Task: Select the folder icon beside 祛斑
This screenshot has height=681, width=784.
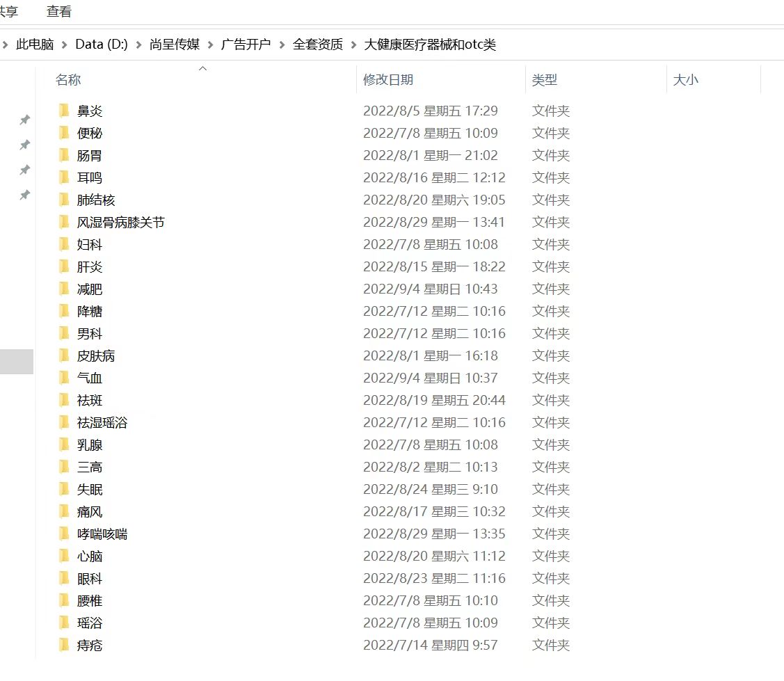Action: (64, 400)
